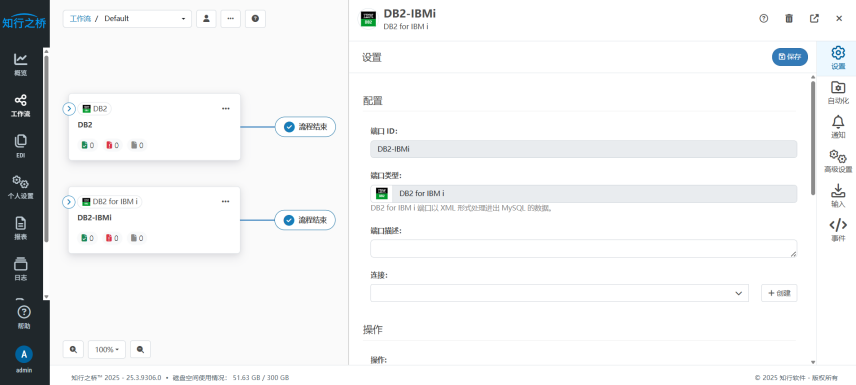Screen dimensions: 856x385
Task: Click the DB2-IBMi error files counter
Action: (112, 238)
